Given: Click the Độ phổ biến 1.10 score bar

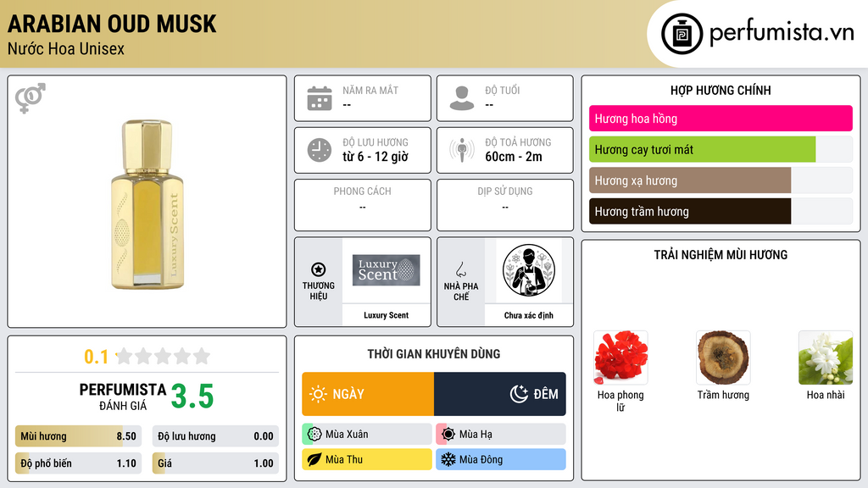Looking at the screenshot, I should pyautogui.click(x=78, y=463).
